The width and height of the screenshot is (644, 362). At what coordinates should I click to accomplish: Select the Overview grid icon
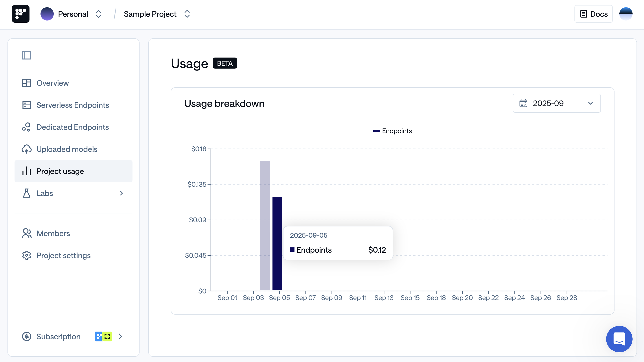(26, 83)
